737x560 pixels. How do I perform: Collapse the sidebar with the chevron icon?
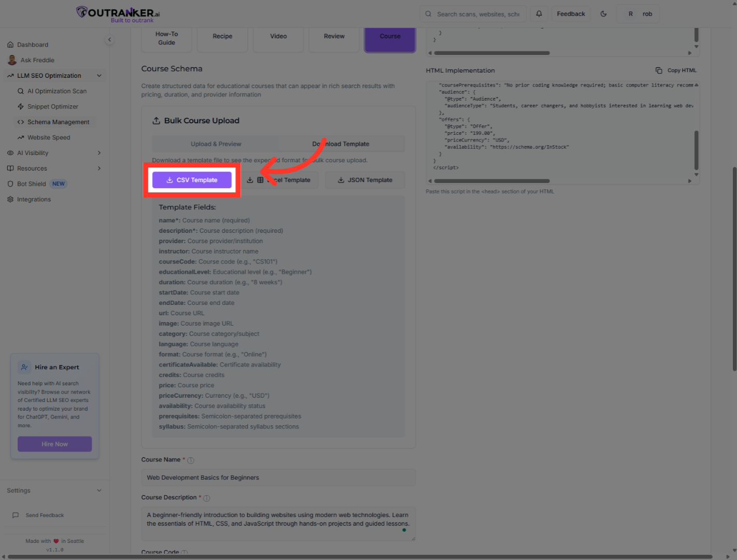click(x=109, y=39)
